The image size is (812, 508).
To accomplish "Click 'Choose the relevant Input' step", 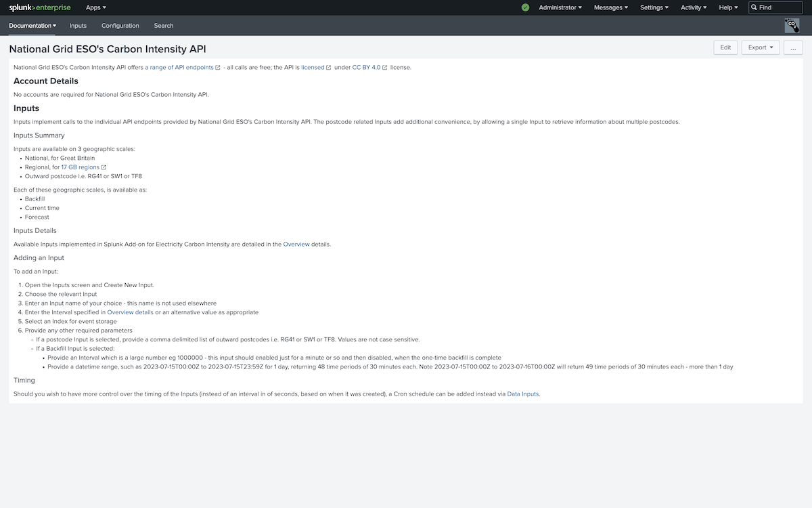I will click(61, 295).
